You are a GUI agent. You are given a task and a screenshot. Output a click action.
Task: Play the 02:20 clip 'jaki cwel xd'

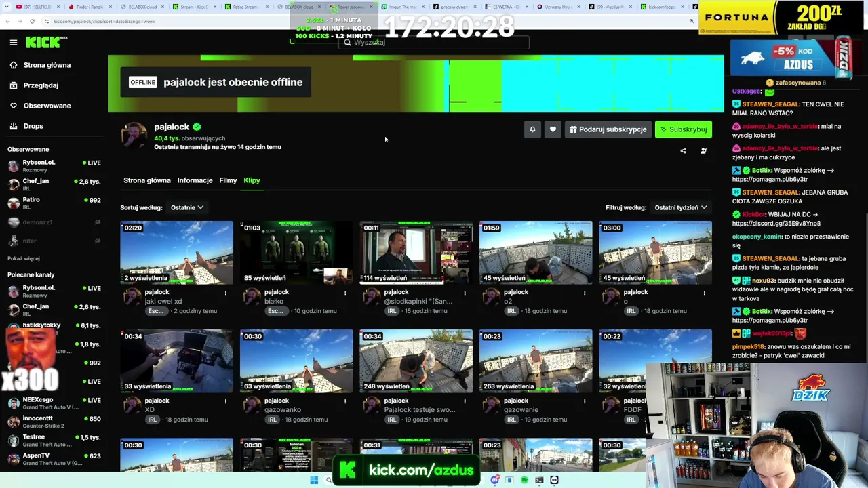(x=176, y=252)
